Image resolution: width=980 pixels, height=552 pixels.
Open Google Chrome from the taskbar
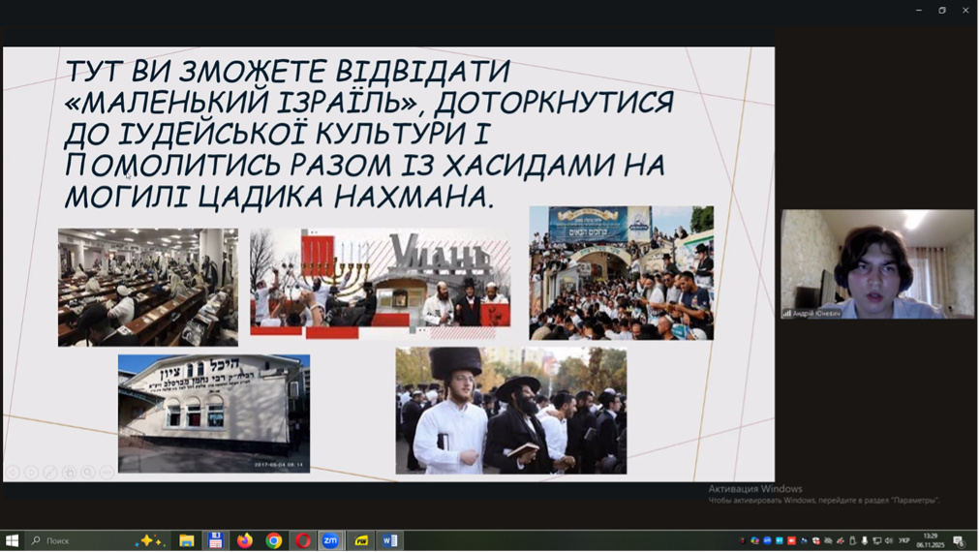(x=274, y=540)
